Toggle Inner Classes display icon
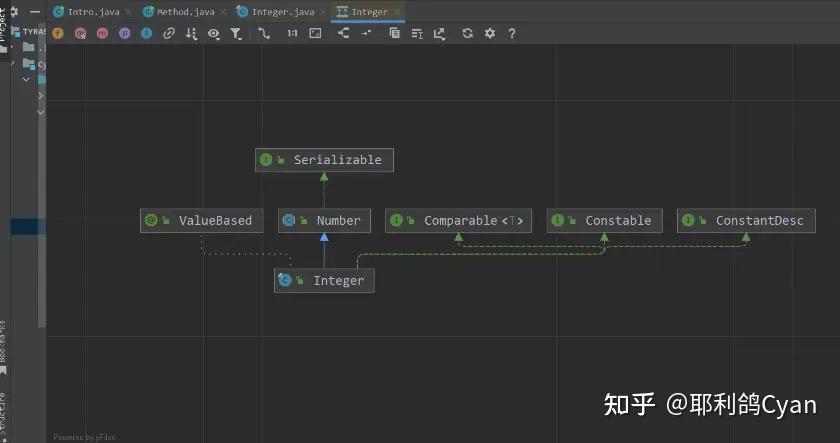The width and height of the screenshot is (840, 443). tap(146, 33)
